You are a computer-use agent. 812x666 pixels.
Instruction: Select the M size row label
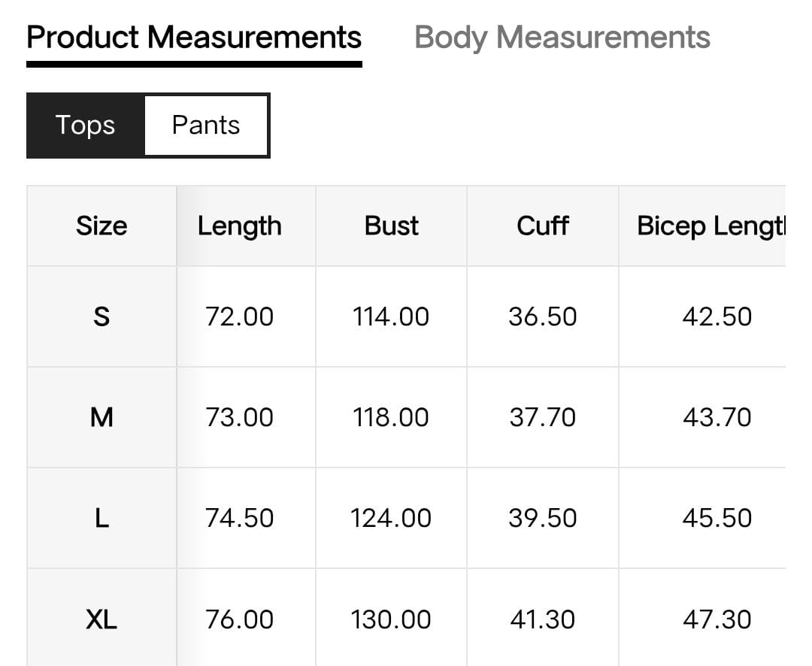coord(101,417)
